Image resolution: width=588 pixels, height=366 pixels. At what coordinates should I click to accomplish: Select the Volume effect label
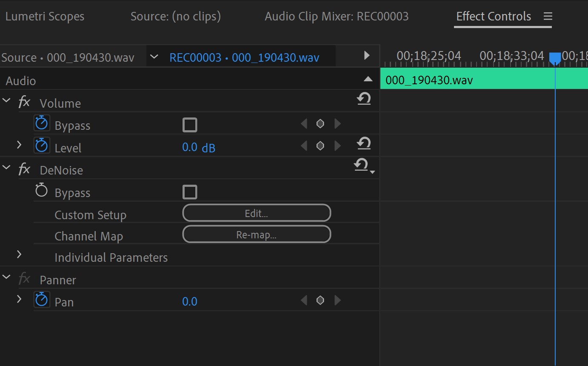pos(60,103)
